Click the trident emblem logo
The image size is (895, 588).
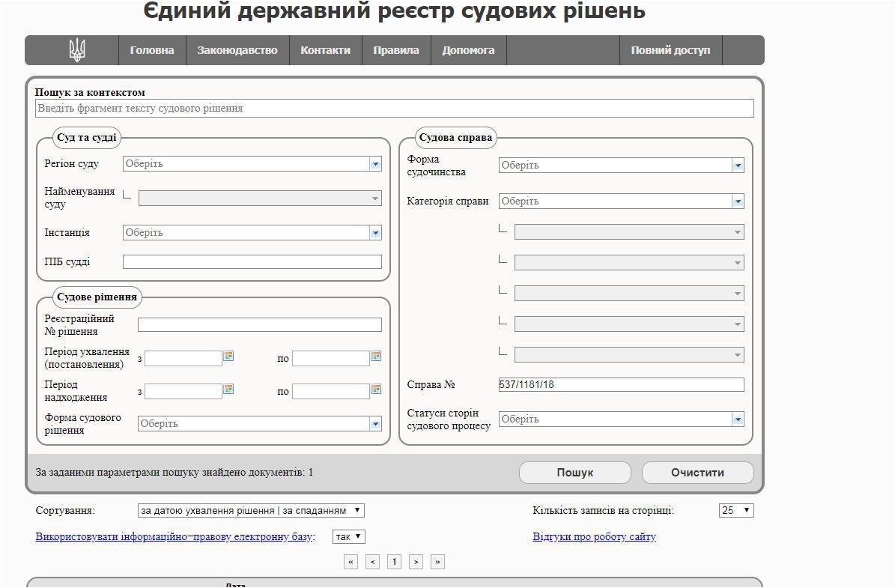tap(76, 50)
